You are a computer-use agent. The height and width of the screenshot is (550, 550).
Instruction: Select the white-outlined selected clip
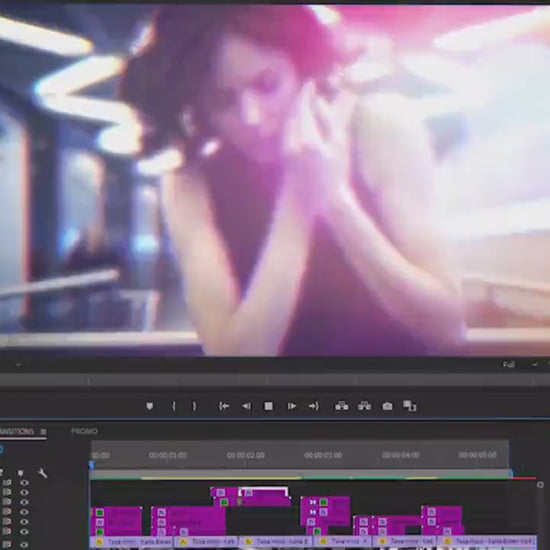pos(263,492)
